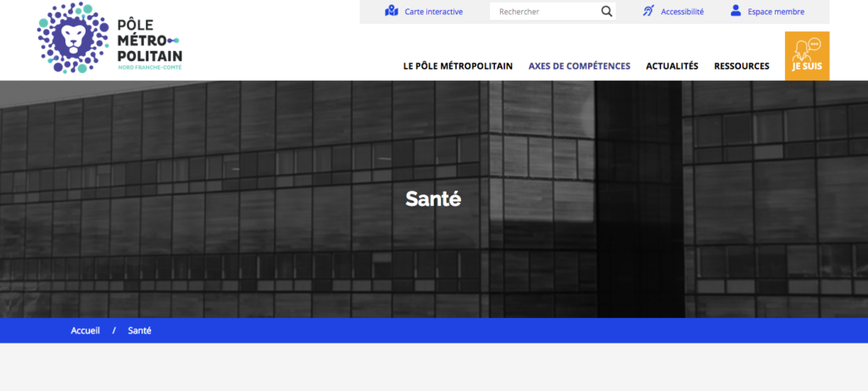This screenshot has height=391, width=868.
Task: Open the Accessibilité text link
Action: pyautogui.click(x=682, y=12)
